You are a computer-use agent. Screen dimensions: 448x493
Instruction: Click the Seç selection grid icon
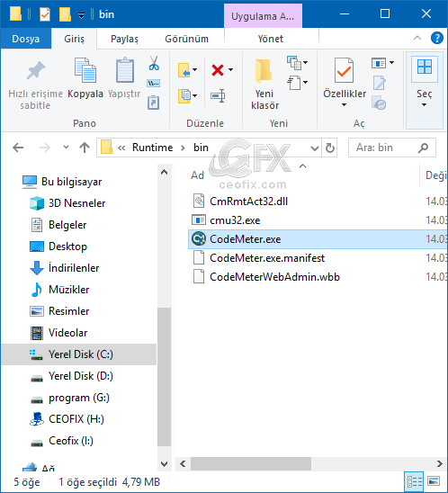click(424, 67)
